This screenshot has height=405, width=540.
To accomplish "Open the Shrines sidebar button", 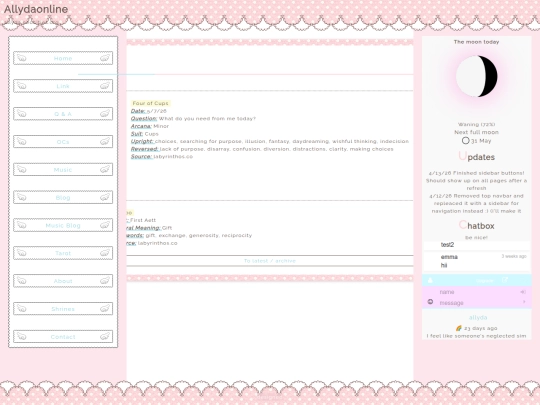I will [63, 309].
